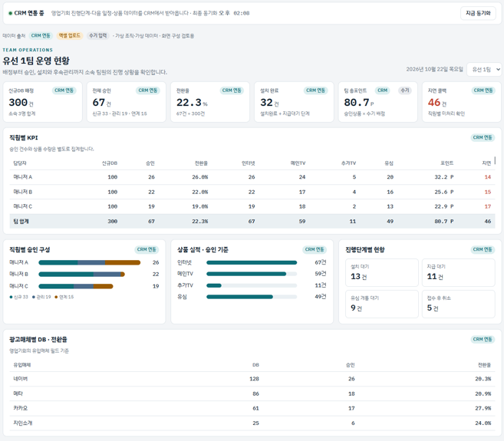Select the CRM 연동 data source chip
Viewport: 504px width, 441px height.
point(41,36)
